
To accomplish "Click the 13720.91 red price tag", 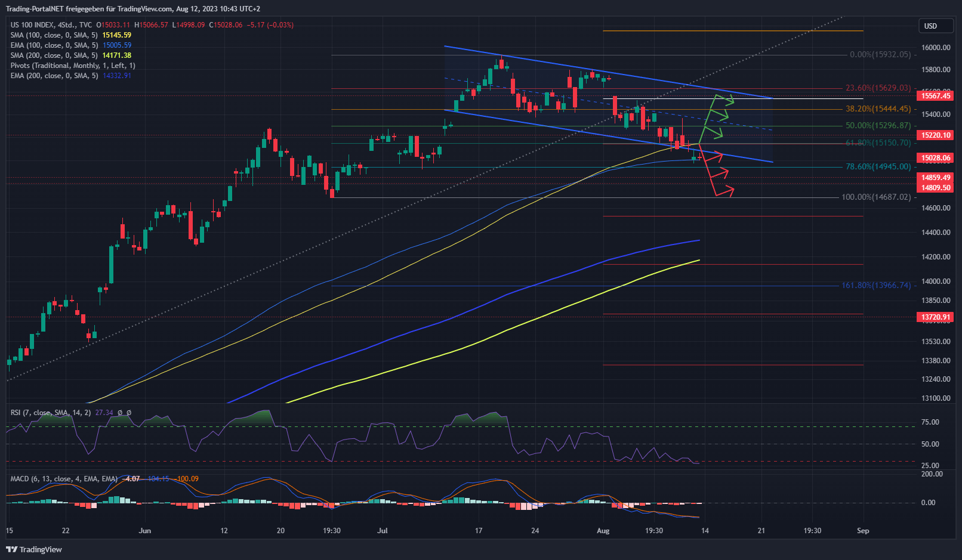I will coord(935,317).
